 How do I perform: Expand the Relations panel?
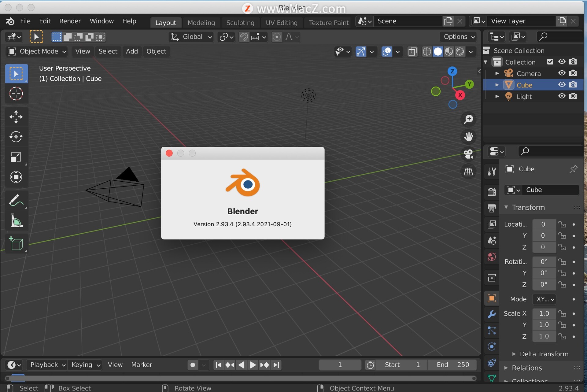506,368
